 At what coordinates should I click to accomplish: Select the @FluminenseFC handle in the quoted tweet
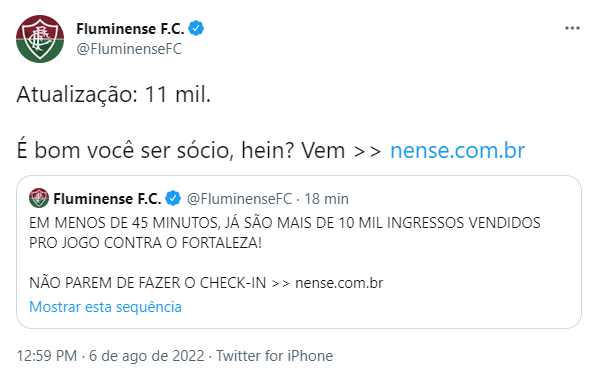(239, 198)
